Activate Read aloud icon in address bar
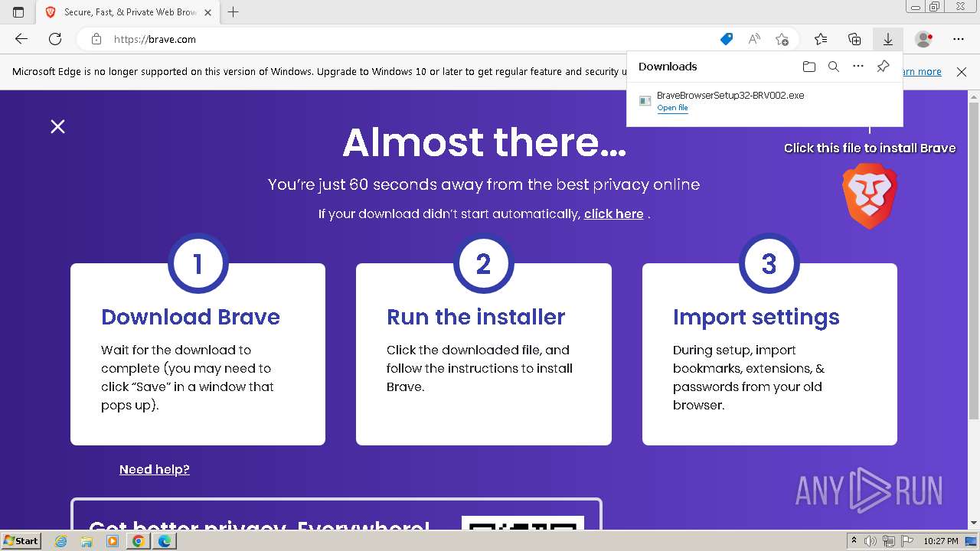This screenshot has width=980, height=551. [x=754, y=39]
